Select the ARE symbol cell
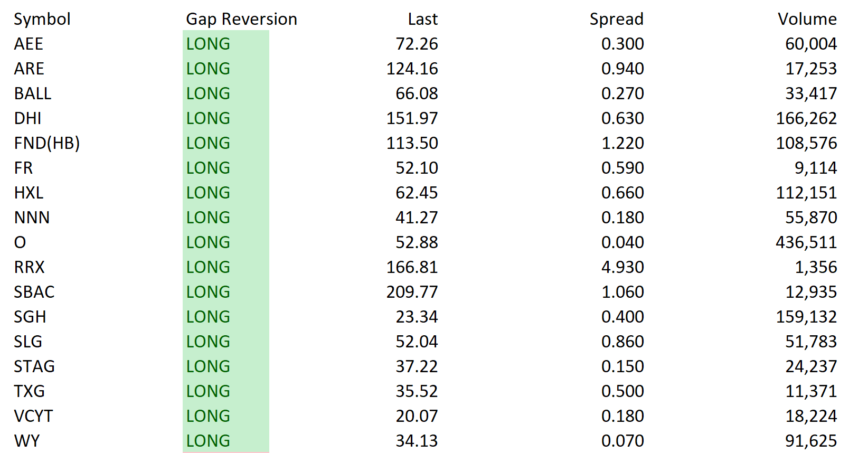This screenshot has height=453, width=868. click(x=29, y=69)
